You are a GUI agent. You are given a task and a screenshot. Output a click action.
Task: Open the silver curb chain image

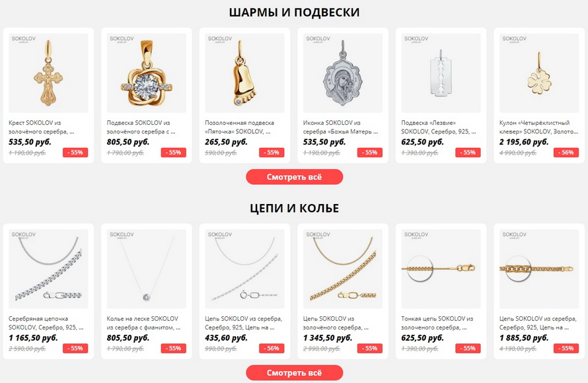[48, 269]
